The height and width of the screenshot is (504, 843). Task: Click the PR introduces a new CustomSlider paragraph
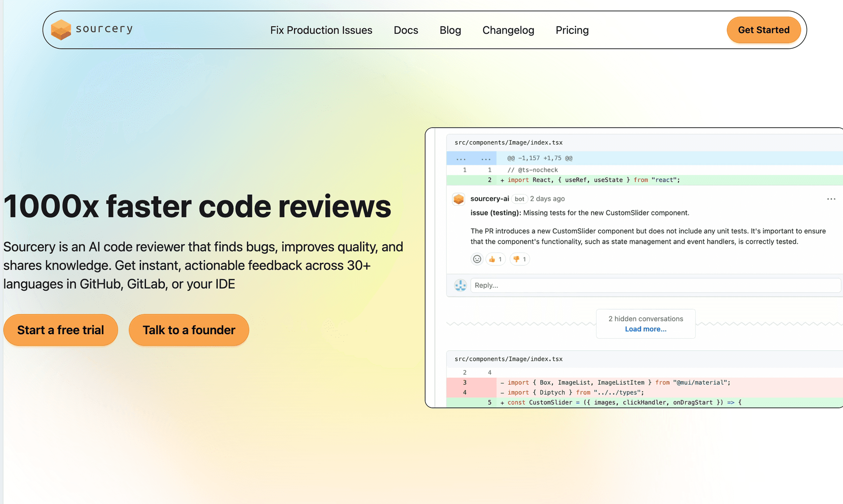[x=648, y=236]
